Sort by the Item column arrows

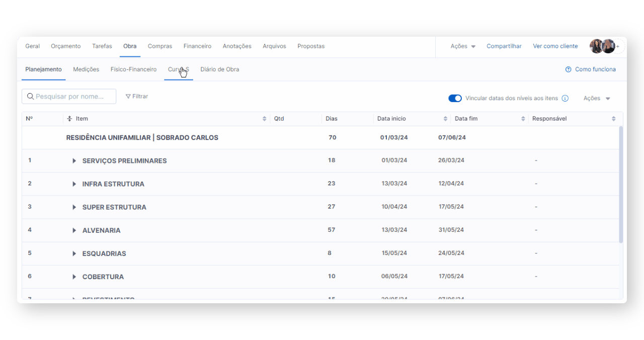pos(265,119)
